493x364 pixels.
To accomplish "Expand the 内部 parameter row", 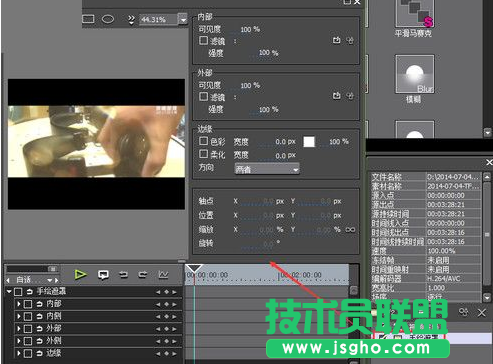I will pyautogui.click(x=19, y=304).
